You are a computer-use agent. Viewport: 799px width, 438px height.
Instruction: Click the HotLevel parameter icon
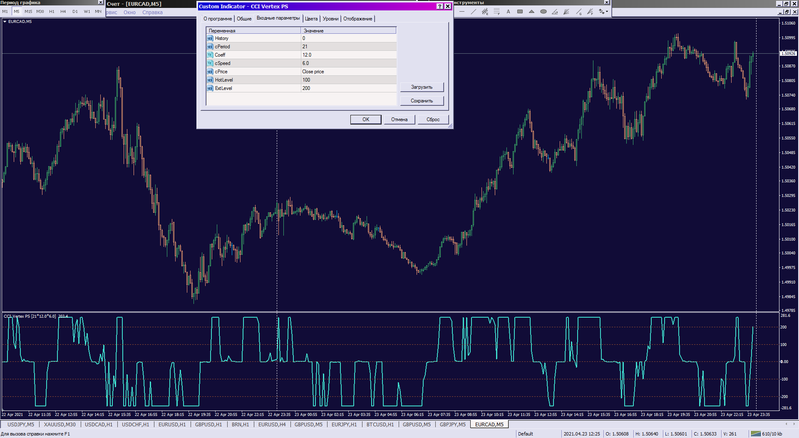click(210, 80)
